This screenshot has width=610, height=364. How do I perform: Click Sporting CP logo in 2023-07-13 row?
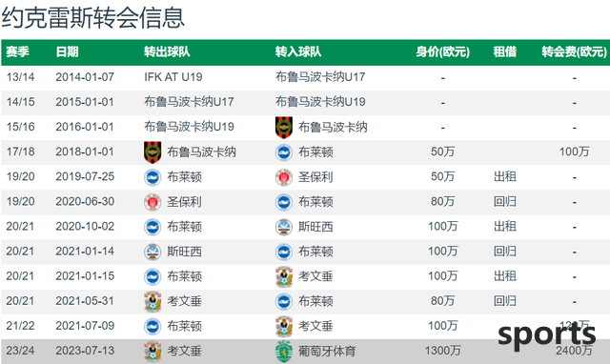pyautogui.click(x=284, y=352)
